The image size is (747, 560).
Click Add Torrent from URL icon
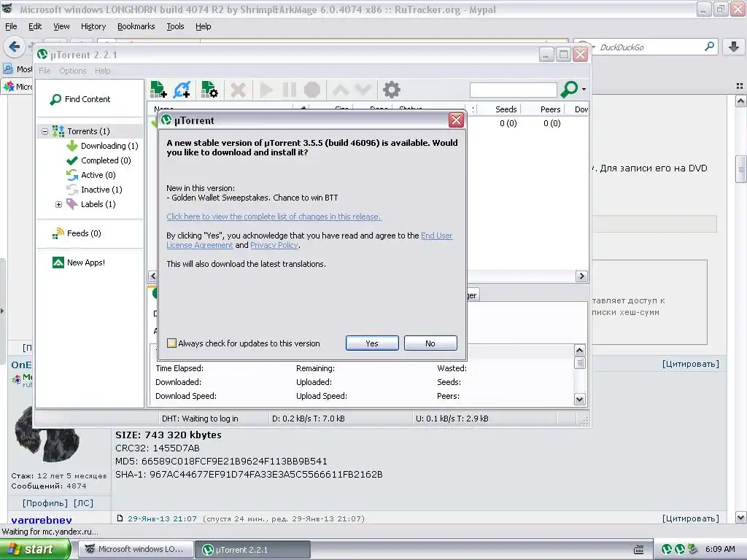pos(182,90)
